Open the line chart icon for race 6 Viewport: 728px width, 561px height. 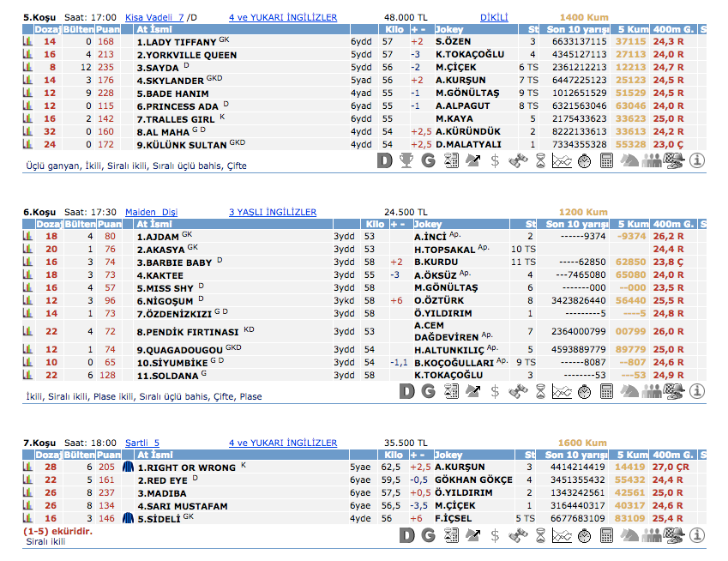pyautogui.click(x=562, y=391)
